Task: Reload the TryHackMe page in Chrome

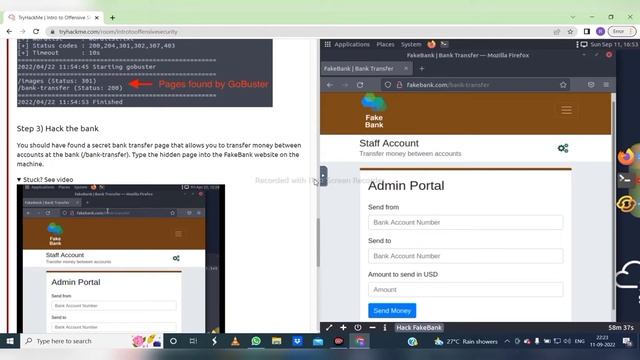Action: pos(36,31)
